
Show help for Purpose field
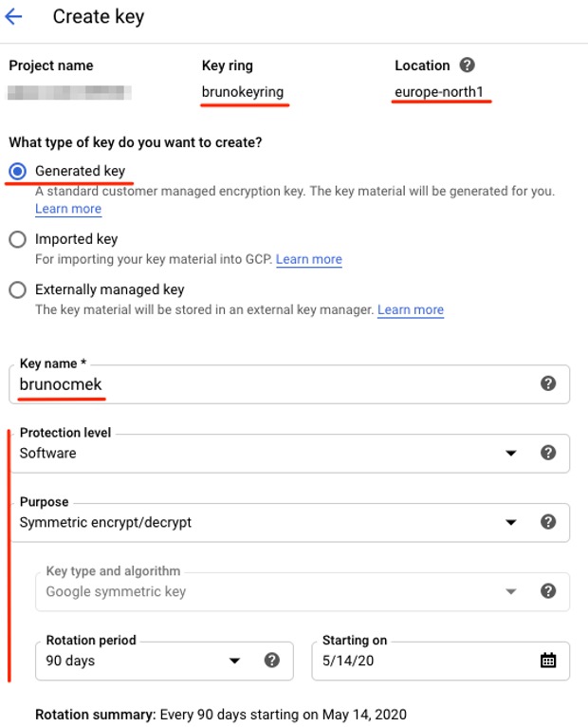(x=547, y=521)
